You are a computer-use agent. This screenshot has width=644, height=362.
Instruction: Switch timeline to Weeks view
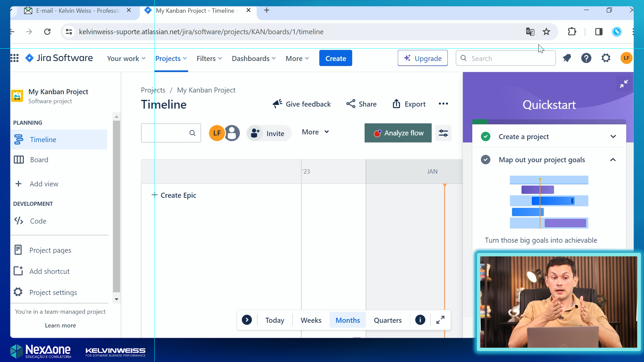click(311, 320)
